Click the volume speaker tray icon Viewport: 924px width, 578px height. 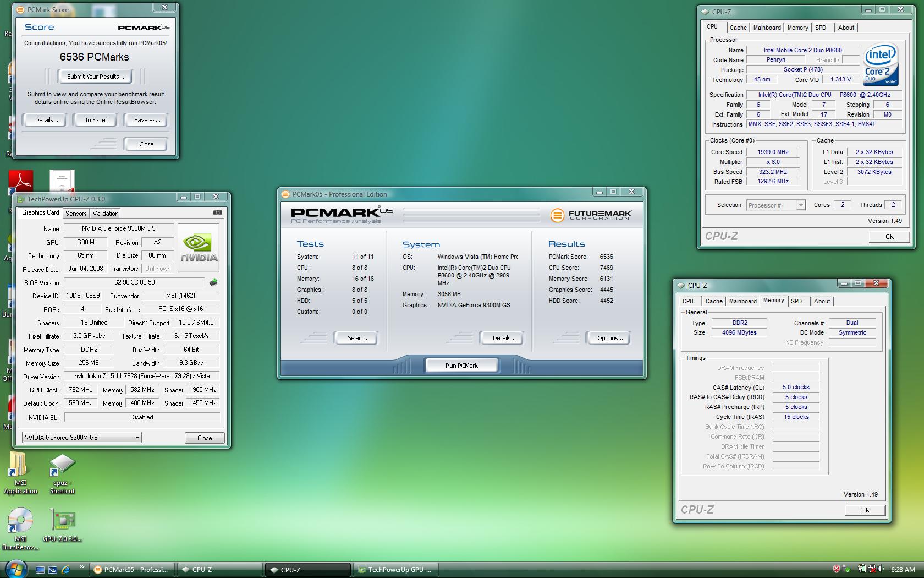881,569
